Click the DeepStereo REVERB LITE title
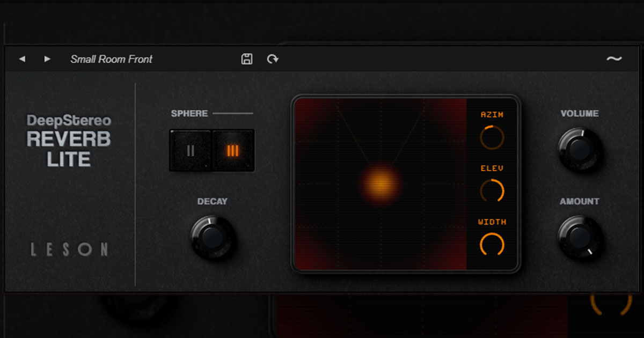The image size is (644, 338). [x=69, y=140]
